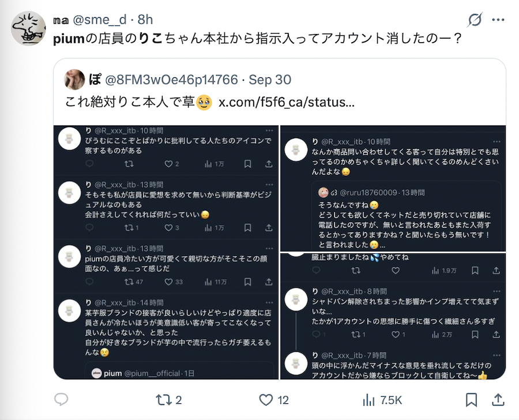Screen dimensions: 519x420
Task: Bookmark this post
Action: [x=471, y=400]
